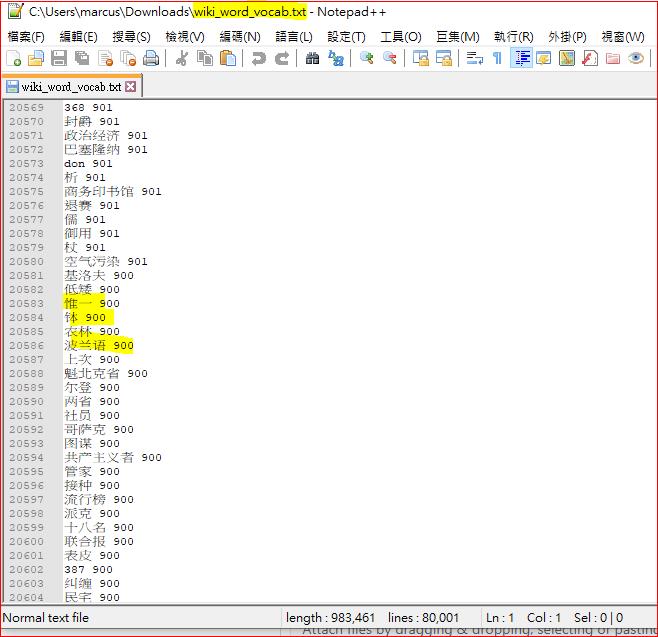Open Find with the binoculars icon
Viewport: 658px width, 637px height.
coord(312,58)
